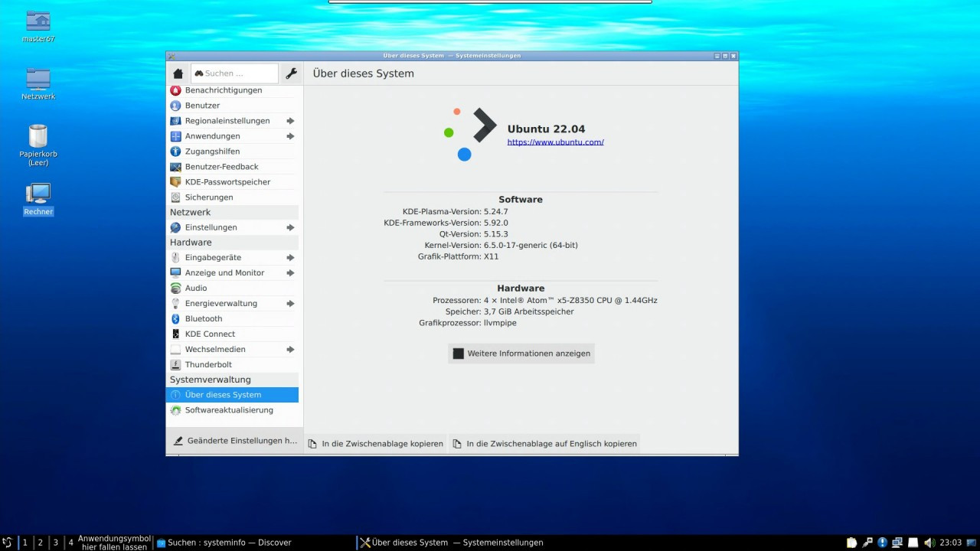Open Softwareaktualisierung settings

click(x=232, y=410)
